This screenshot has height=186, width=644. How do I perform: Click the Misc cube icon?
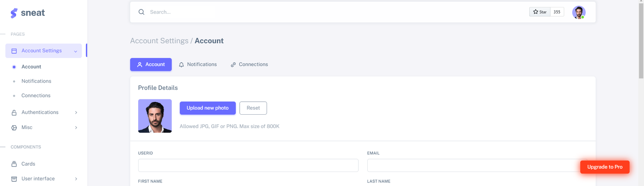[x=14, y=128]
